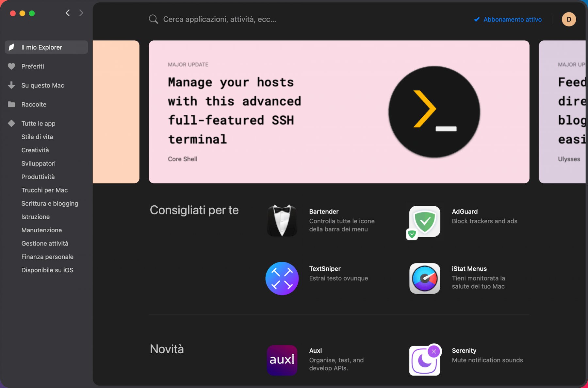The height and width of the screenshot is (388, 588).
Task: Open Su questo Mac section
Action: 42,85
